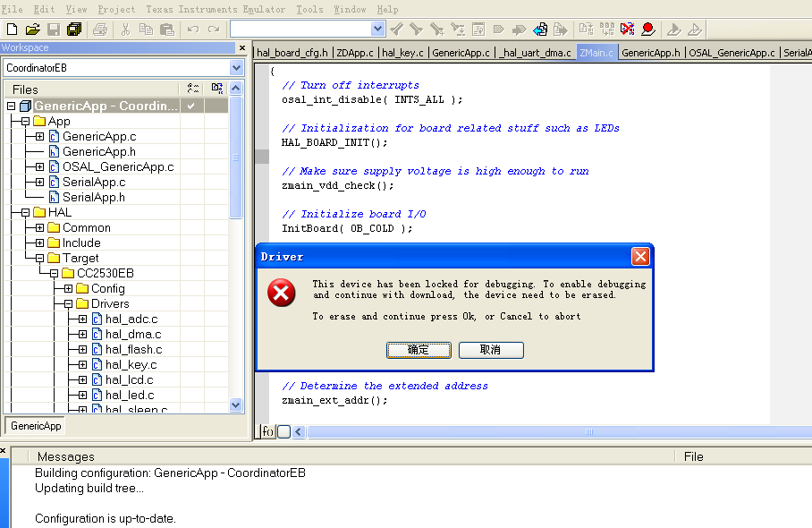Close the Messages build pane

pos(3,451)
